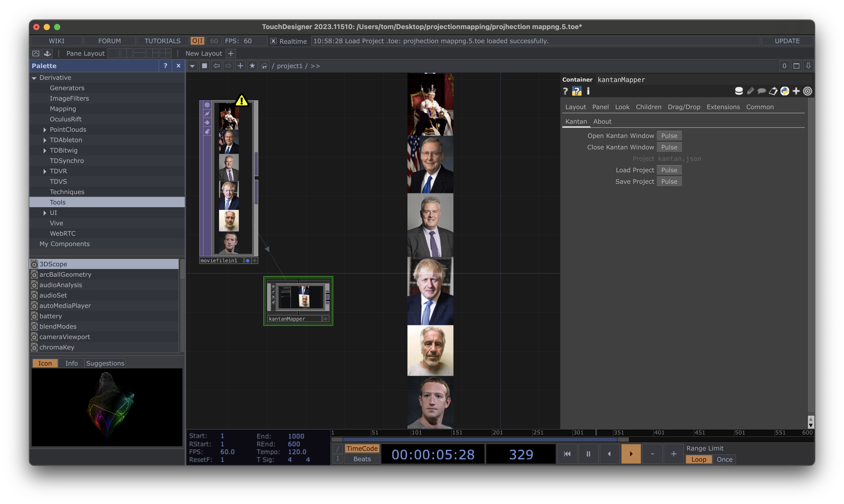
Task: Click the Python help icon in parameters
Action: (576, 91)
